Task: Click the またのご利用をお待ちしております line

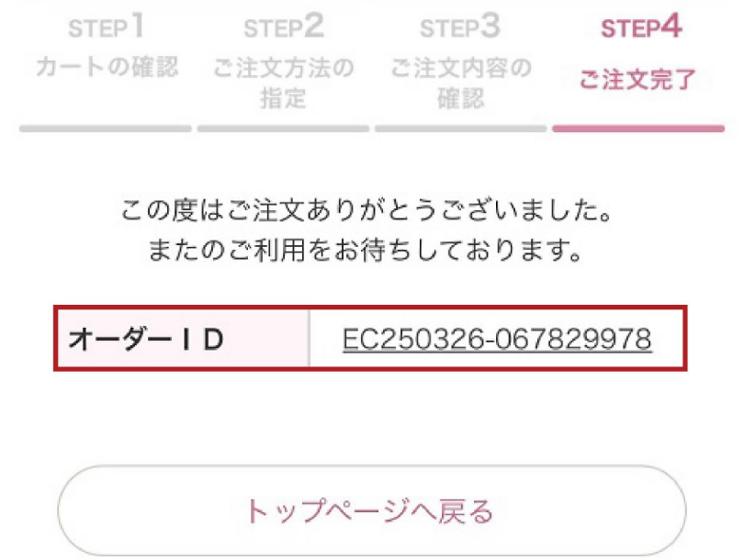Action: click(x=367, y=250)
